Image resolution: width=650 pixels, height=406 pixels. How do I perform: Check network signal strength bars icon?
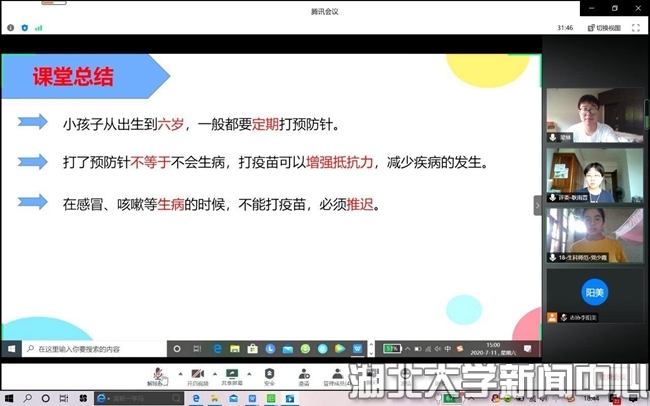[x=39, y=28]
